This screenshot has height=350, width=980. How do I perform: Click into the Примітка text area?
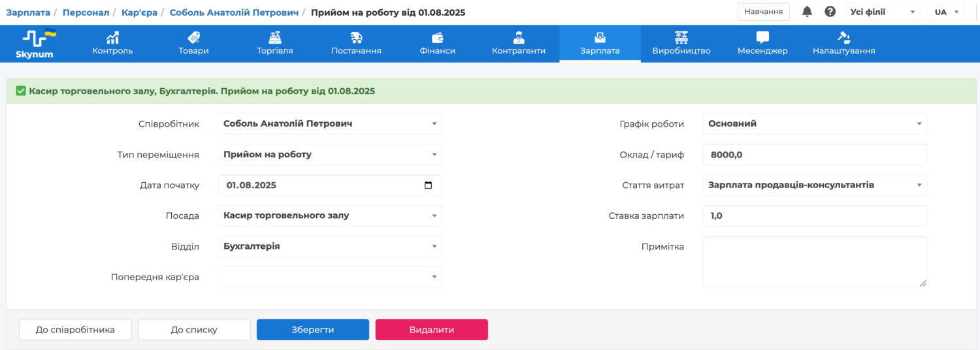click(814, 261)
